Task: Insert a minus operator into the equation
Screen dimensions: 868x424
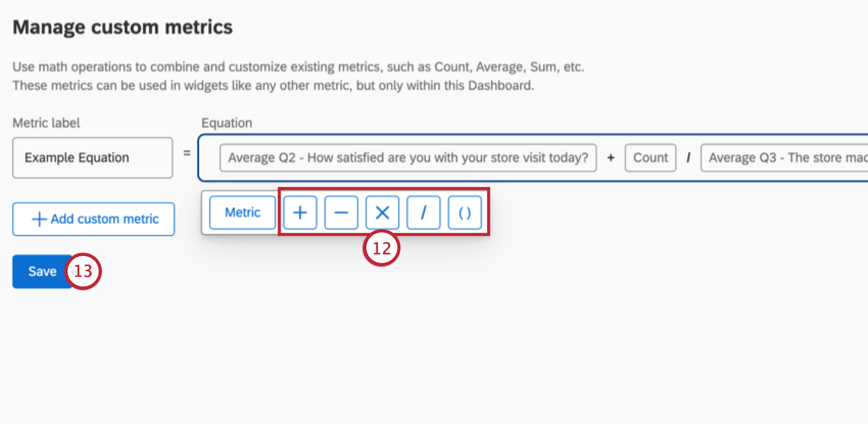Action: [341, 213]
